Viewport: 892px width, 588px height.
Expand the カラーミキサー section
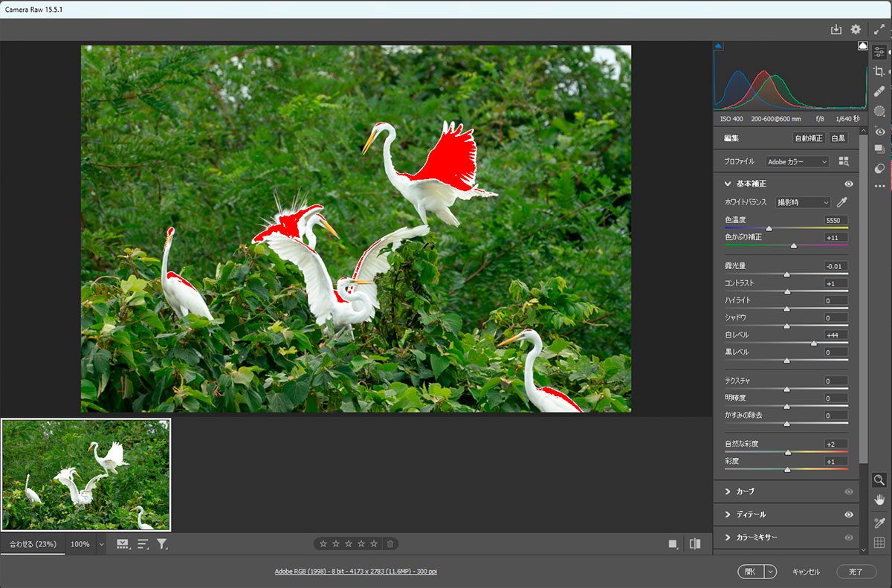(757, 537)
